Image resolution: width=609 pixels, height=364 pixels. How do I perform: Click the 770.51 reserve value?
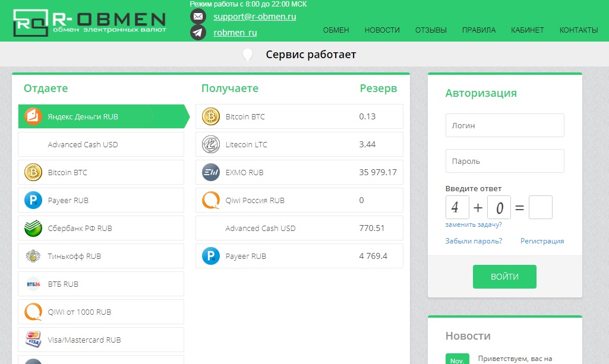coord(372,228)
